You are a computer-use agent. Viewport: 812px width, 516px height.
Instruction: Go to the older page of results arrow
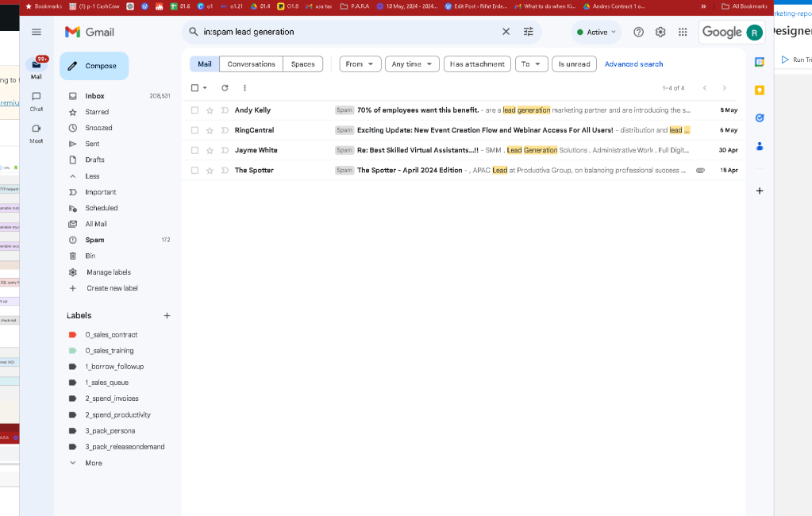click(x=725, y=88)
